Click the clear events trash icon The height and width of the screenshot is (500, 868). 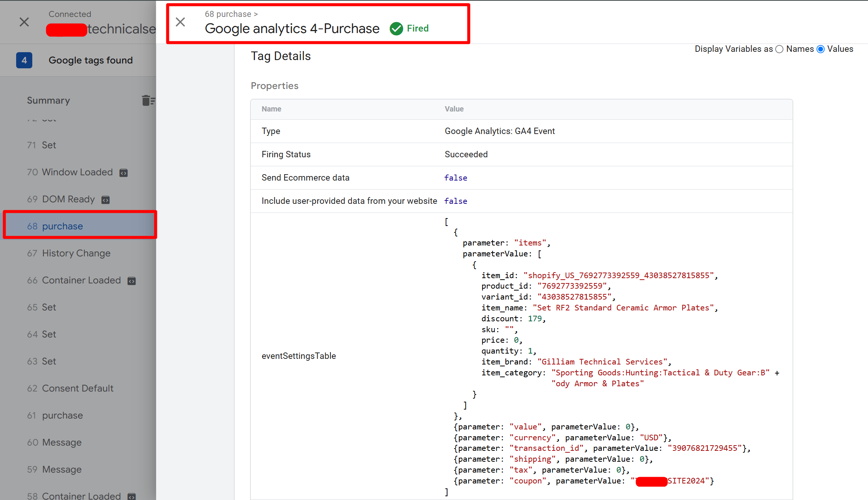[x=148, y=101]
